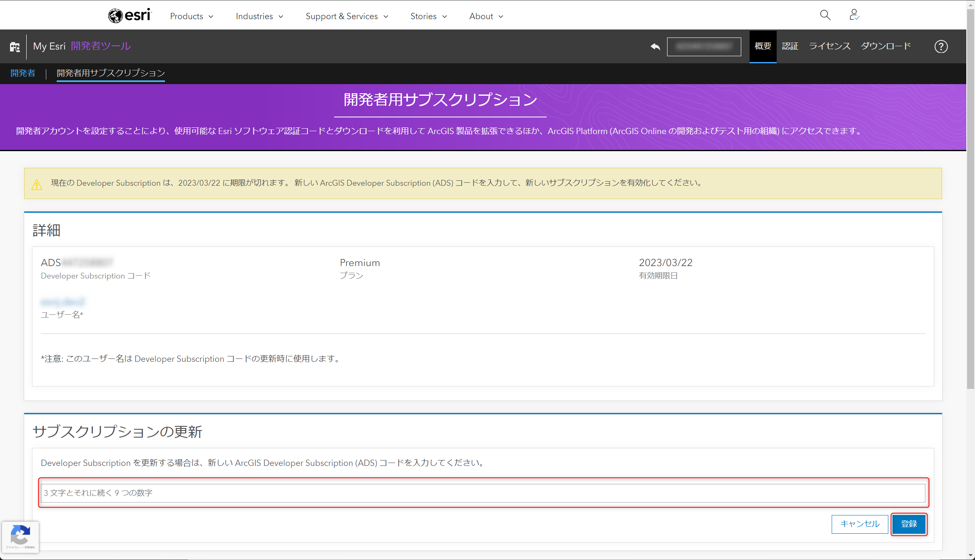Expand the Industries menu

[260, 16]
